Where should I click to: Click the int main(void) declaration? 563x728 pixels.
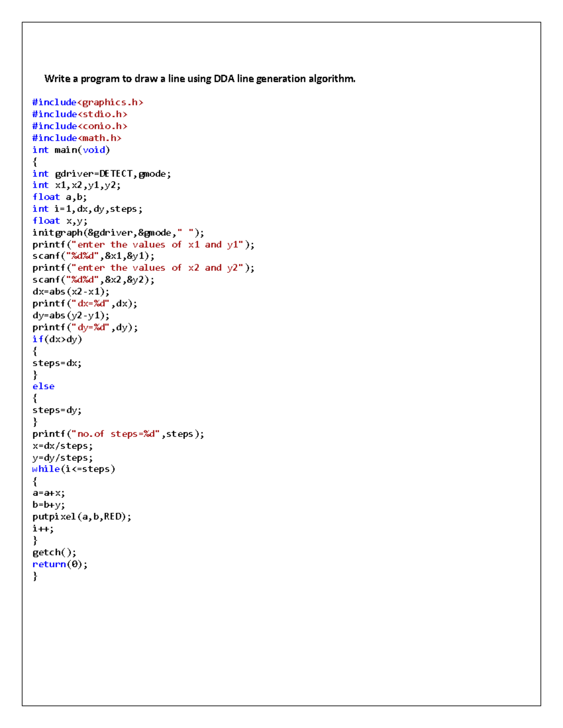[71, 150]
